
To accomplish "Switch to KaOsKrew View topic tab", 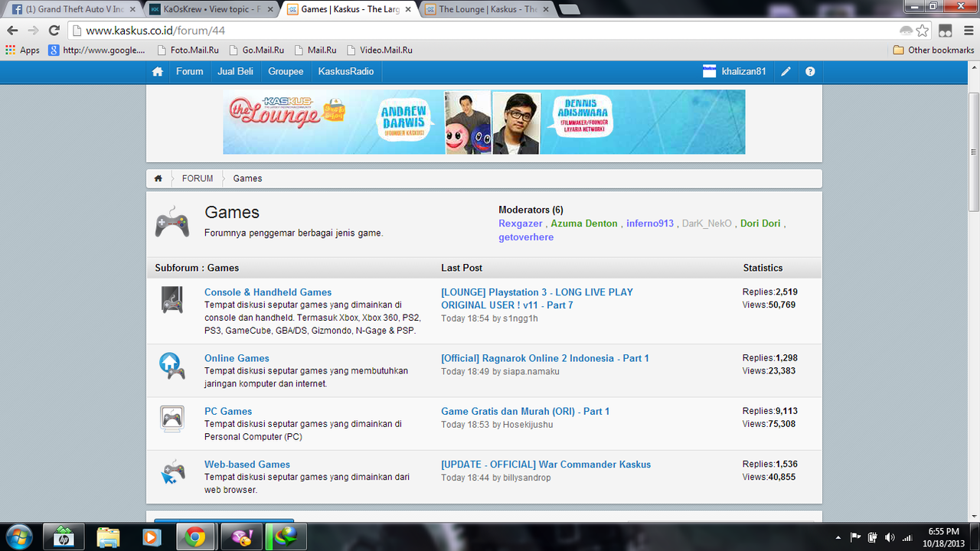I will pyautogui.click(x=211, y=9).
